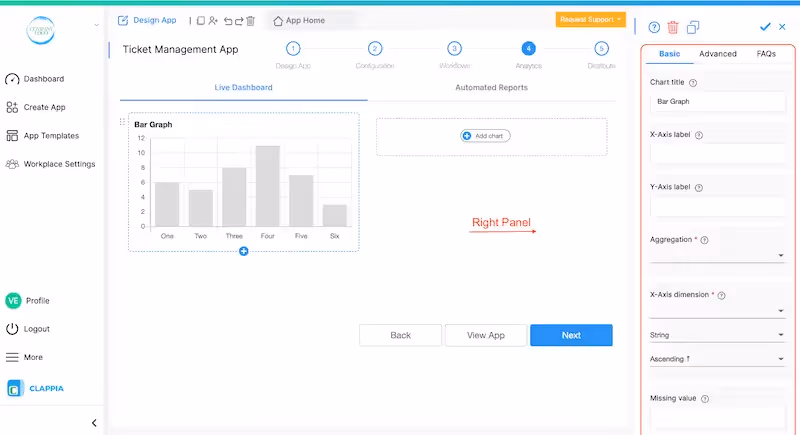The width and height of the screenshot is (800, 435).
Task: Click the Y-Axis label input field
Action: (x=717, y=207)
